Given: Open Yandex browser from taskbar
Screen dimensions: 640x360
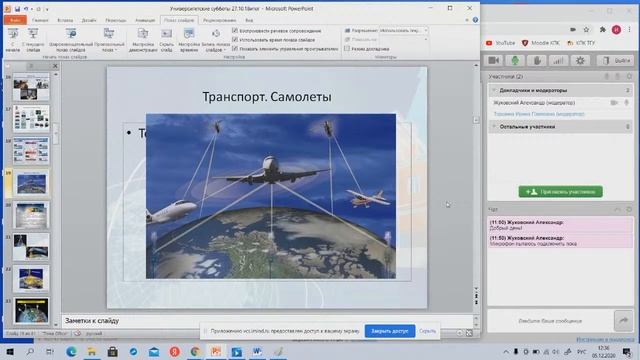Looking at the screenshot, I should [174, 351].
